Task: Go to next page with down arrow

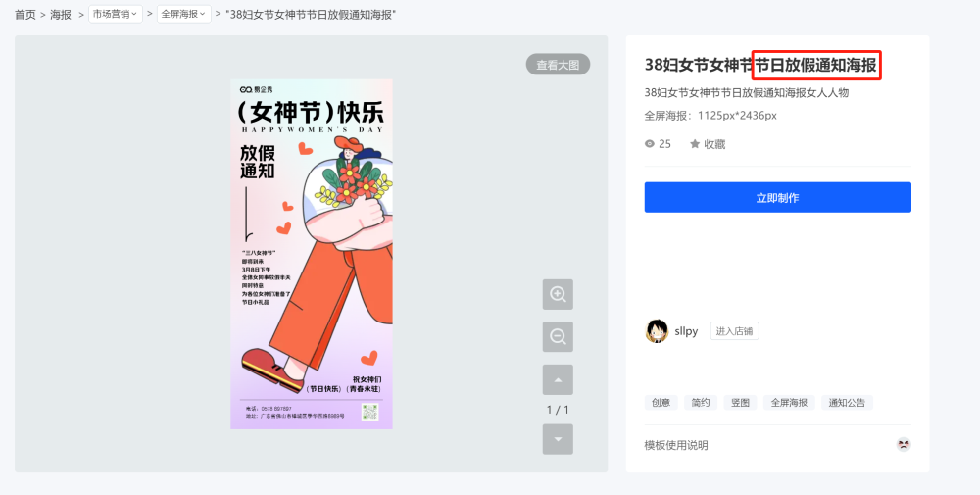Action: pos(558,439)
